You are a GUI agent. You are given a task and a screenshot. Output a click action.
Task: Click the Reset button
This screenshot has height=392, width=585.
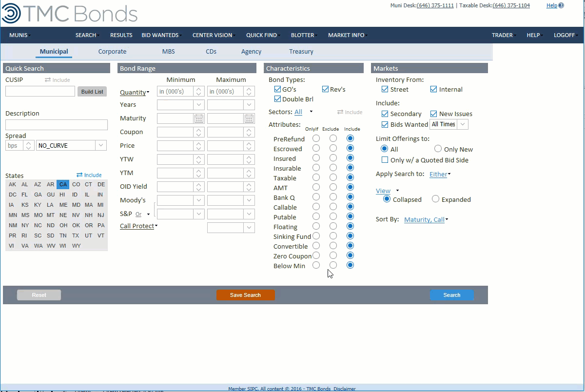[39, 295]
